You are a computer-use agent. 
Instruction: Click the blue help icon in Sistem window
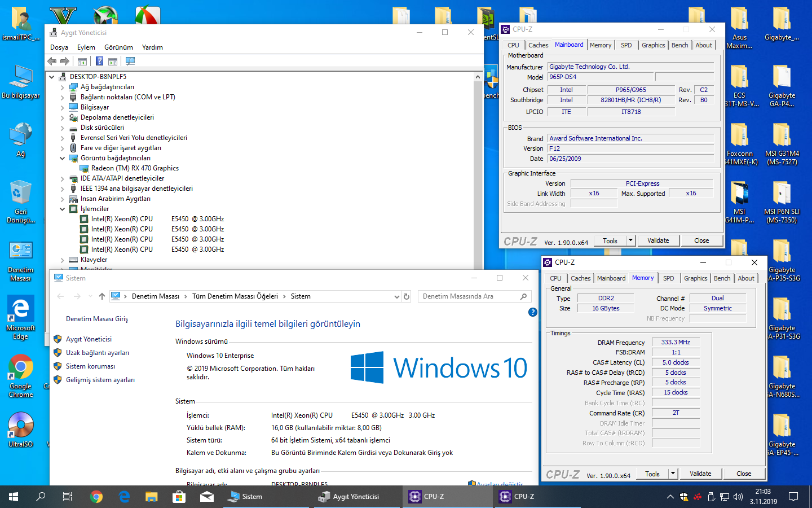(x=533, y=312)
